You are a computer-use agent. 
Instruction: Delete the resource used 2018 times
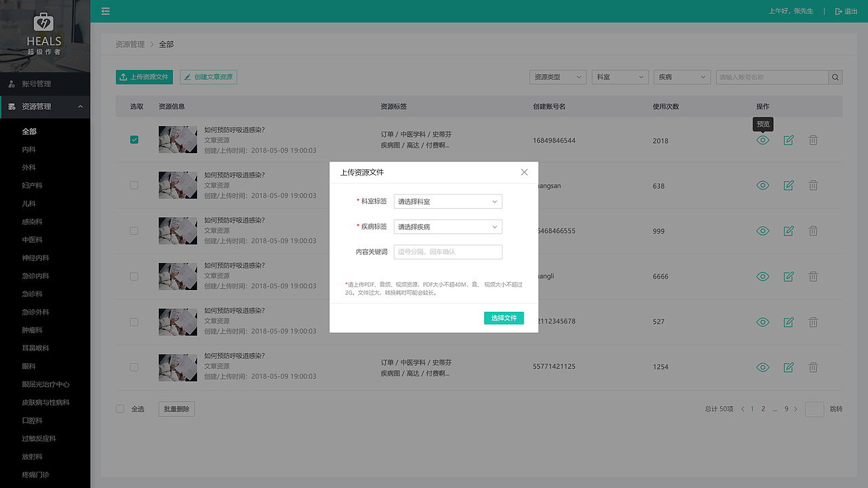(x=813, y=140)
